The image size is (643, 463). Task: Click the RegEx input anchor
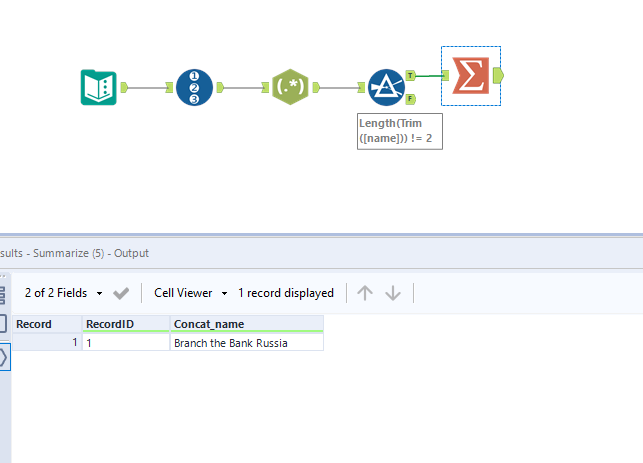click(x=265, y=87)
